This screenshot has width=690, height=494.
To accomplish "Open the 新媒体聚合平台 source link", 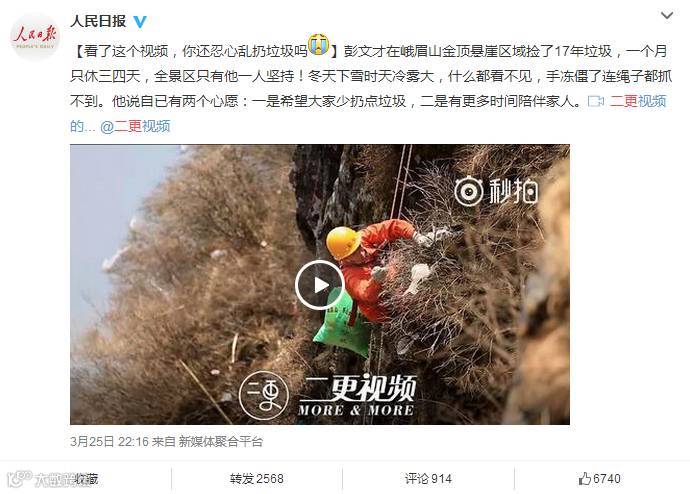I will [221, 441].
